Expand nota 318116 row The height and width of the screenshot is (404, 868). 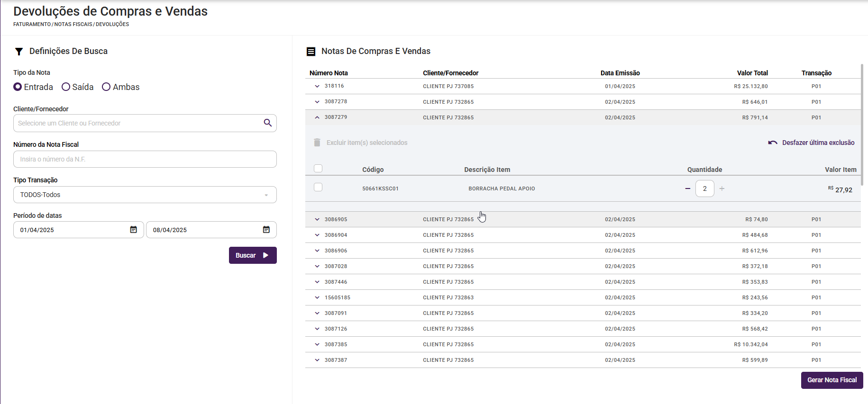pos(317,86)
